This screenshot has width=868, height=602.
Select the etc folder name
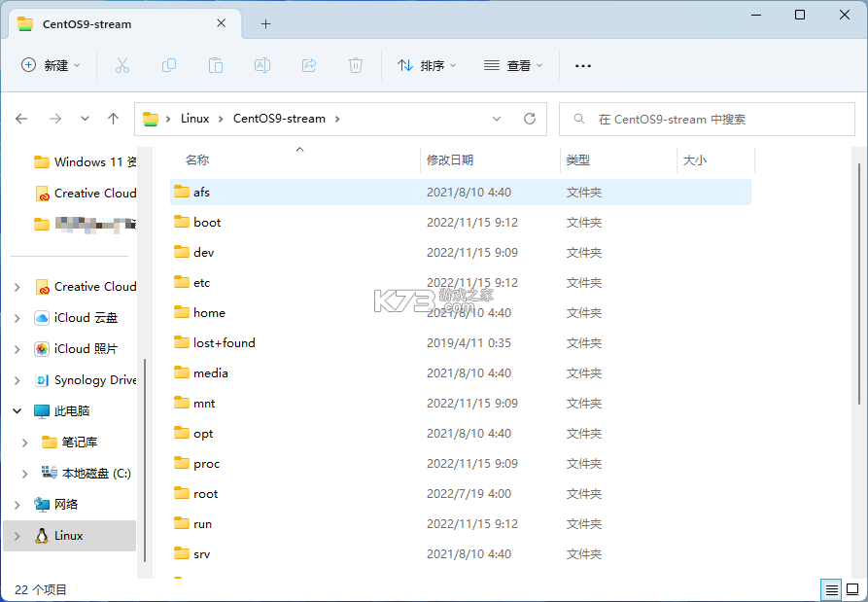coord(201,282)
